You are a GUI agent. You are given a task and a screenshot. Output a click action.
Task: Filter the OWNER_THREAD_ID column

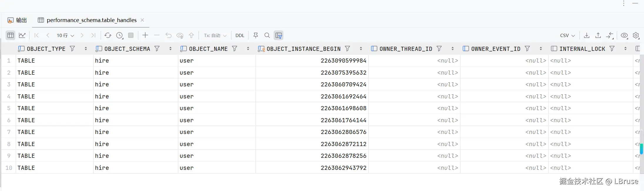click(x=439, y=49)
